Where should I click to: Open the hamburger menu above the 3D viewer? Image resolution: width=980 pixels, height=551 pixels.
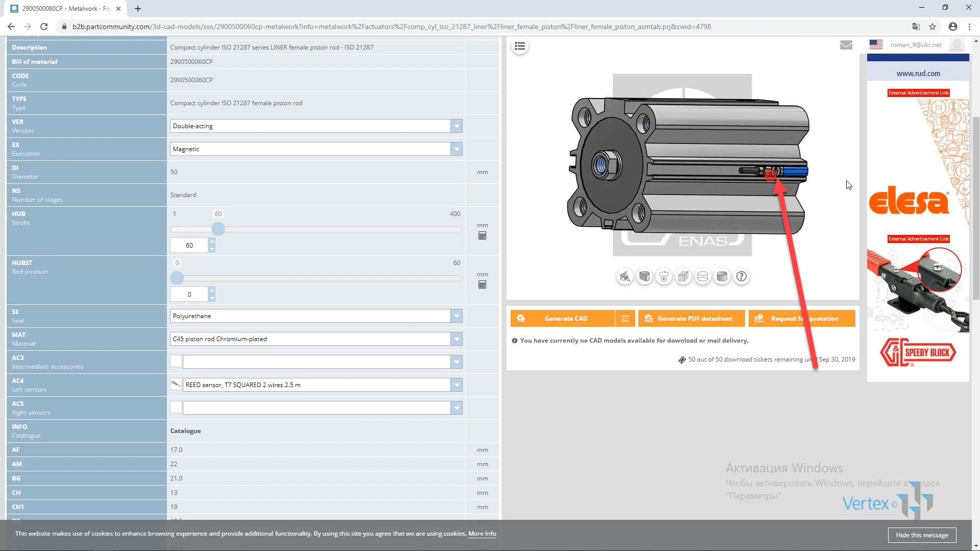[519, 46]
